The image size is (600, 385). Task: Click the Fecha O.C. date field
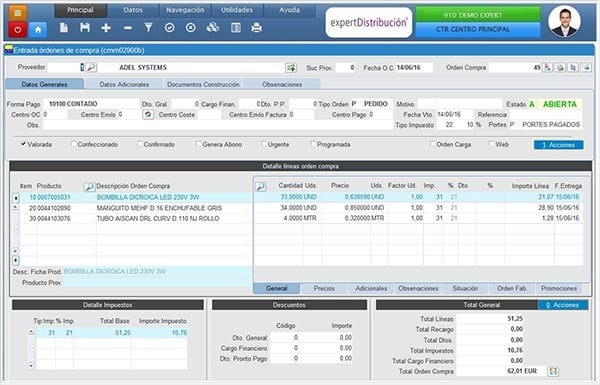(414, 67)
